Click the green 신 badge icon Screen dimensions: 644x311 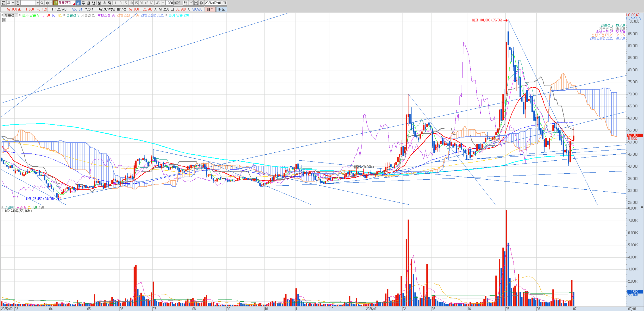tap(56, 3)
